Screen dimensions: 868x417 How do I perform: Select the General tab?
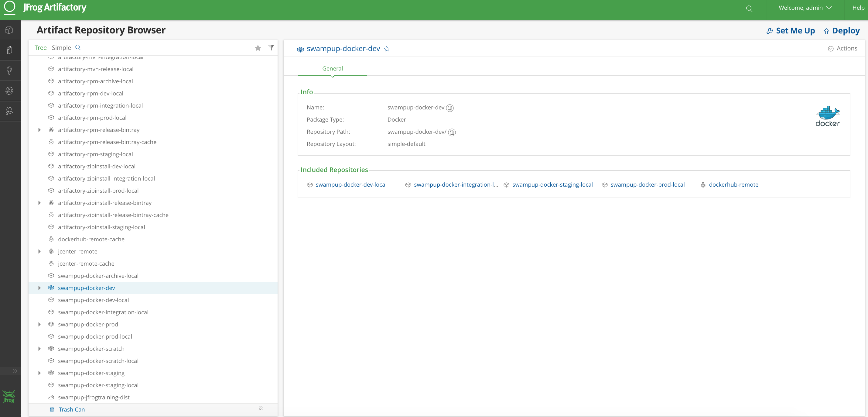(x=332, y=68)
